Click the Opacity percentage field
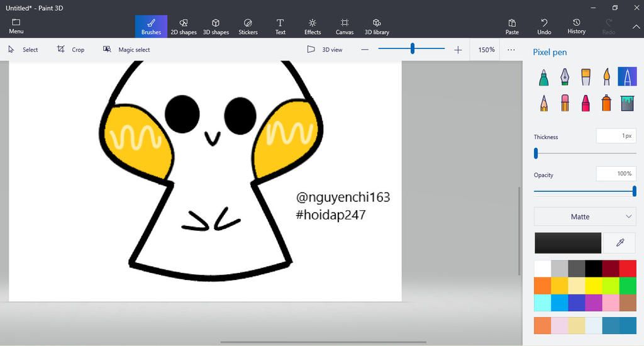644x346 pixels. [616, 174]
